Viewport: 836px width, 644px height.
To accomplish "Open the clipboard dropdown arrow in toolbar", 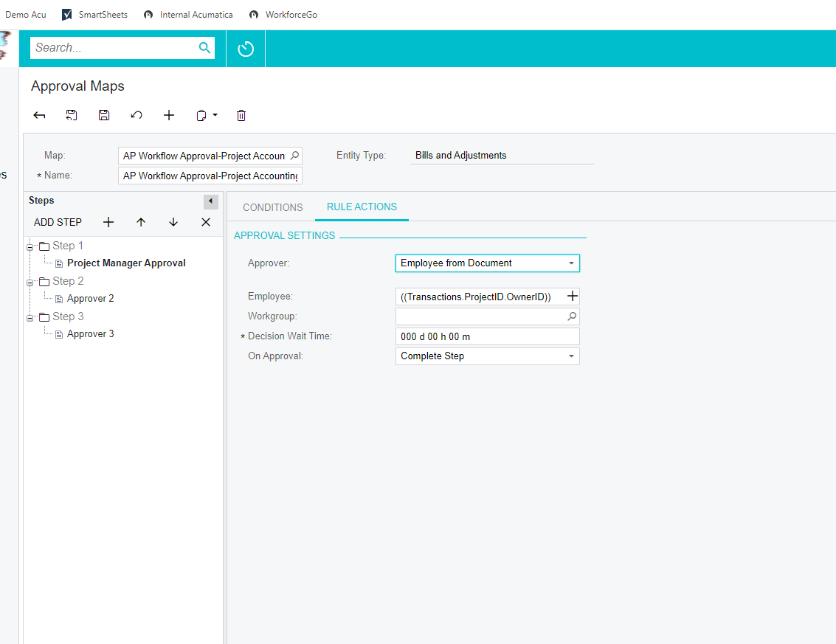I will [x=215, y=115].
